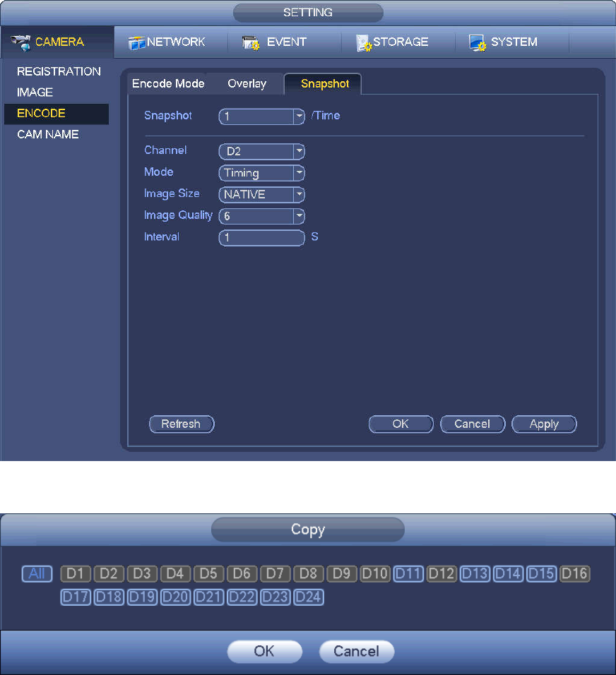616x675 pixels.
Task: Toggle channel D23 in Copy dialog
Action: [276, 597]
